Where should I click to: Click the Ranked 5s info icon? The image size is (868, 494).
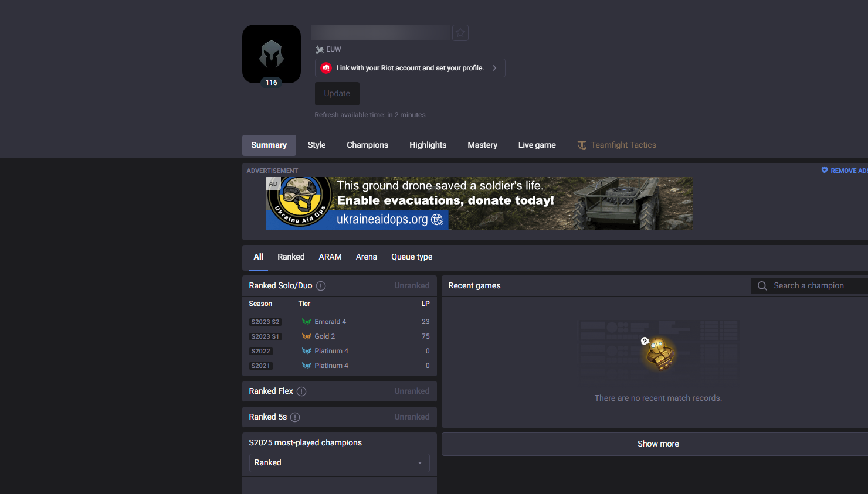coord(295,417)
